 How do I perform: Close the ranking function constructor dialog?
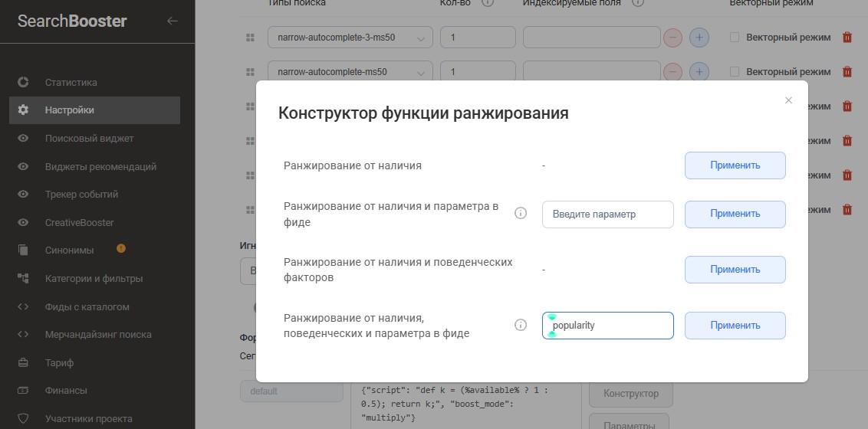pos(788,100)
